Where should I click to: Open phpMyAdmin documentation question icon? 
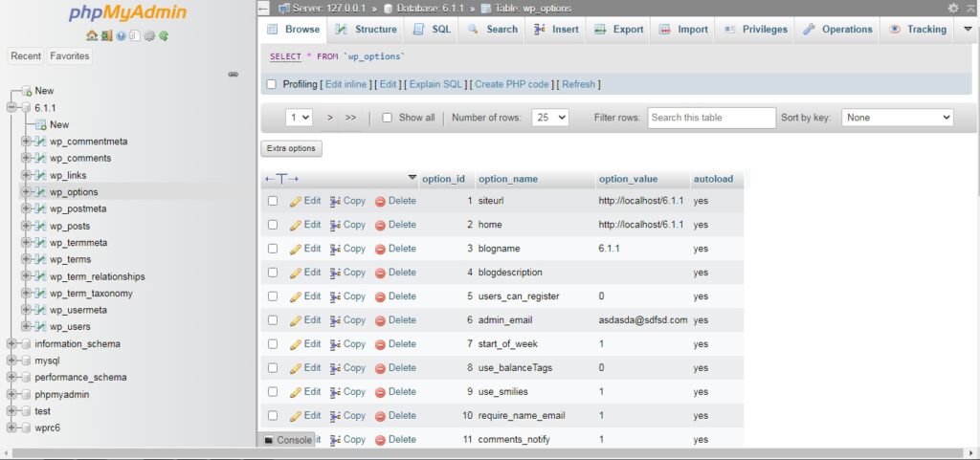click(121, 36)
